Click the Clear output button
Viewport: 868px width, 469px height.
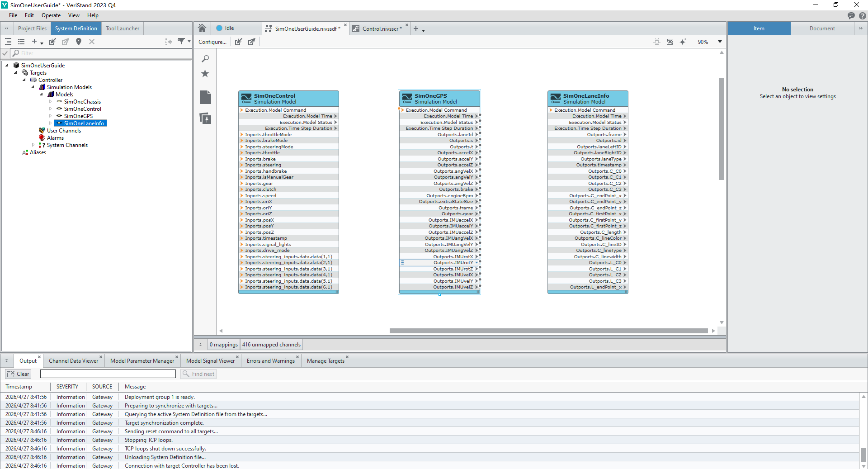[x=18, y=374]
